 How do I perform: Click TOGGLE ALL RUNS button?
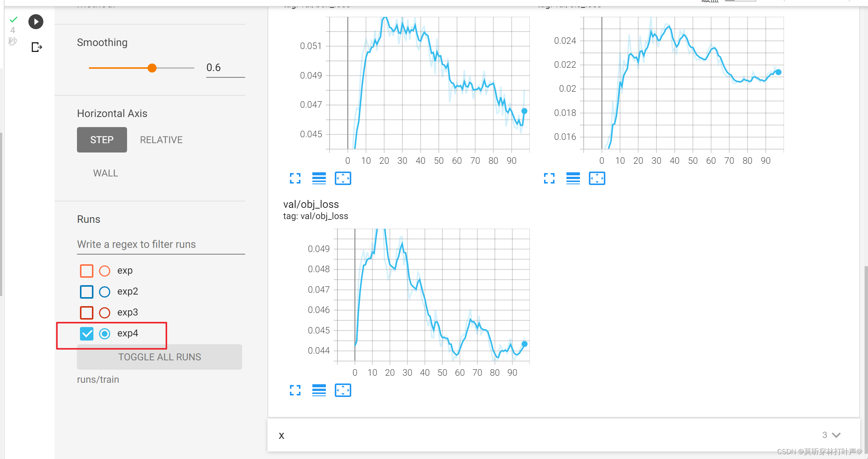point(160,357)
